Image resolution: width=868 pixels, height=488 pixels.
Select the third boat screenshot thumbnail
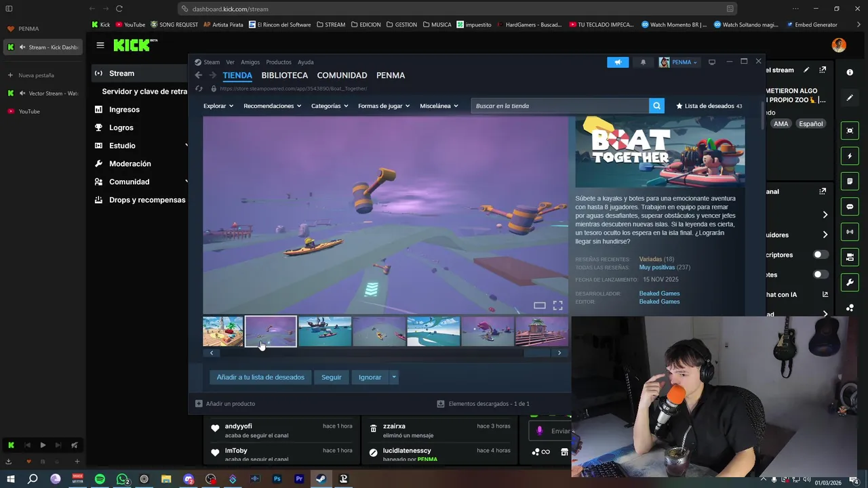coord(325,331)
